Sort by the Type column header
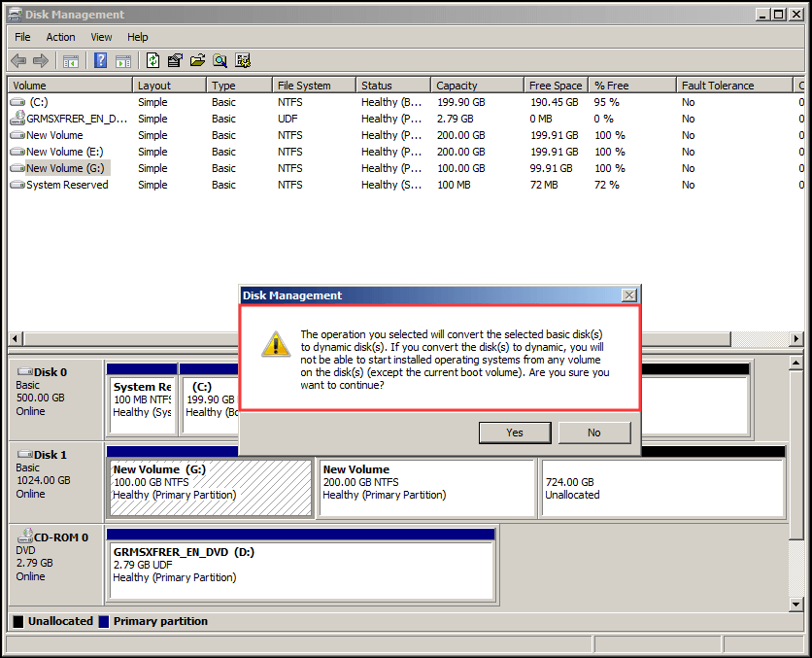Image resolution: width=812 pixels, height=658 pixels. click(x=239, y=86)
